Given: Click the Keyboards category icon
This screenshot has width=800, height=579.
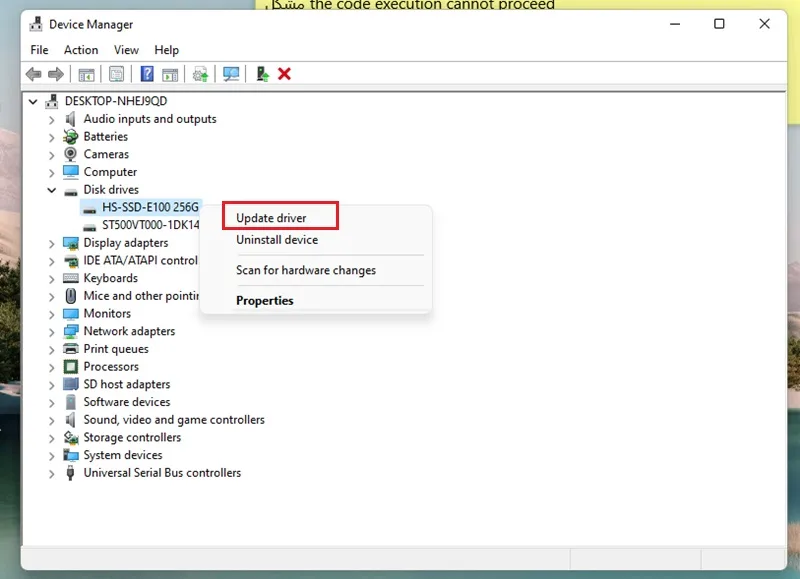Looking at the screenshot, I should click(x=70, y=278).
